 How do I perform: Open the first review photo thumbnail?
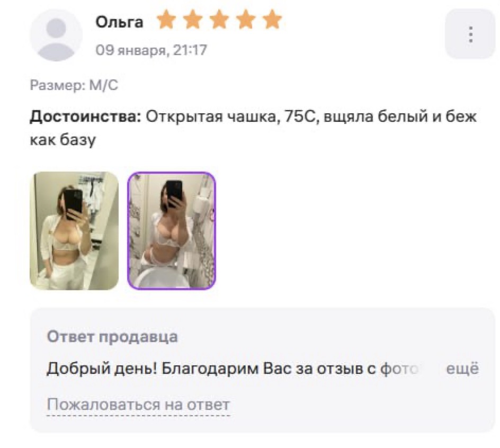coord(74,231)
